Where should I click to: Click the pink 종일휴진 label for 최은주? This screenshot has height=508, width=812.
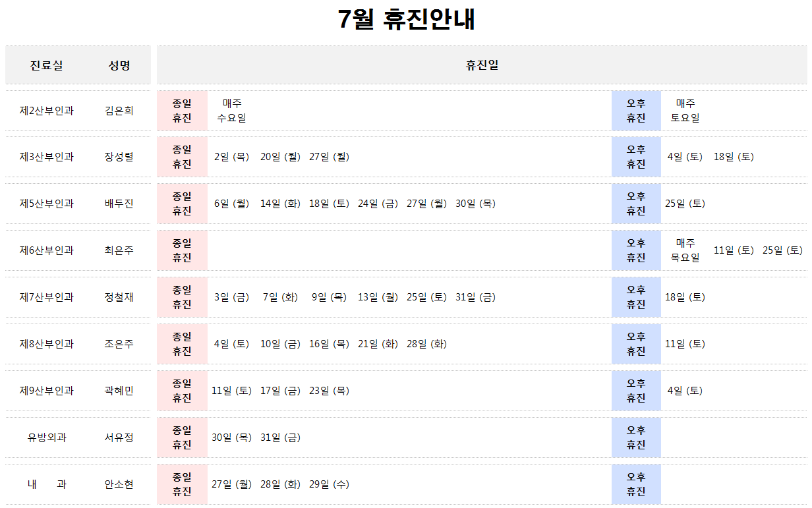(x=182, y=250)
